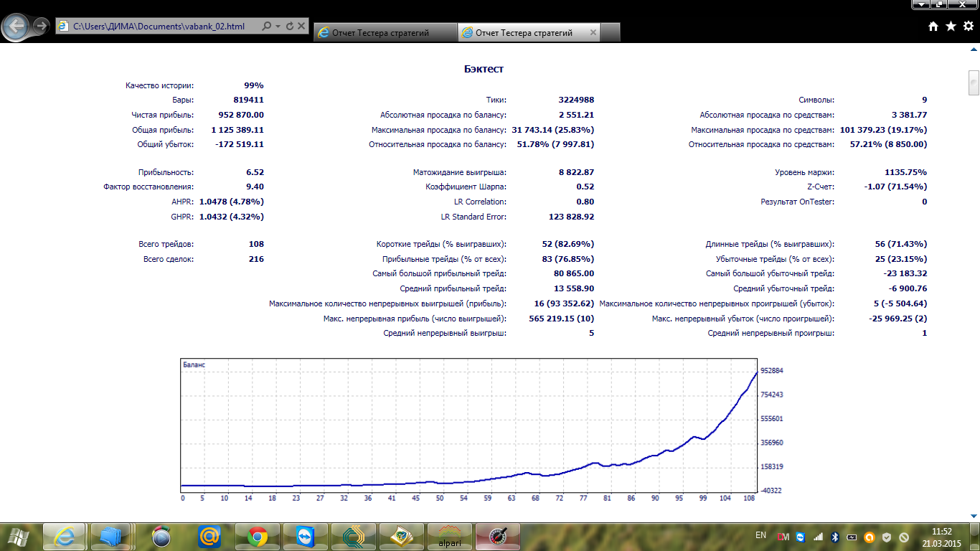This screenshot has width=980, height=551.
Task: Click the chart axis value '952884'
Action: click(x=771, y=370)
